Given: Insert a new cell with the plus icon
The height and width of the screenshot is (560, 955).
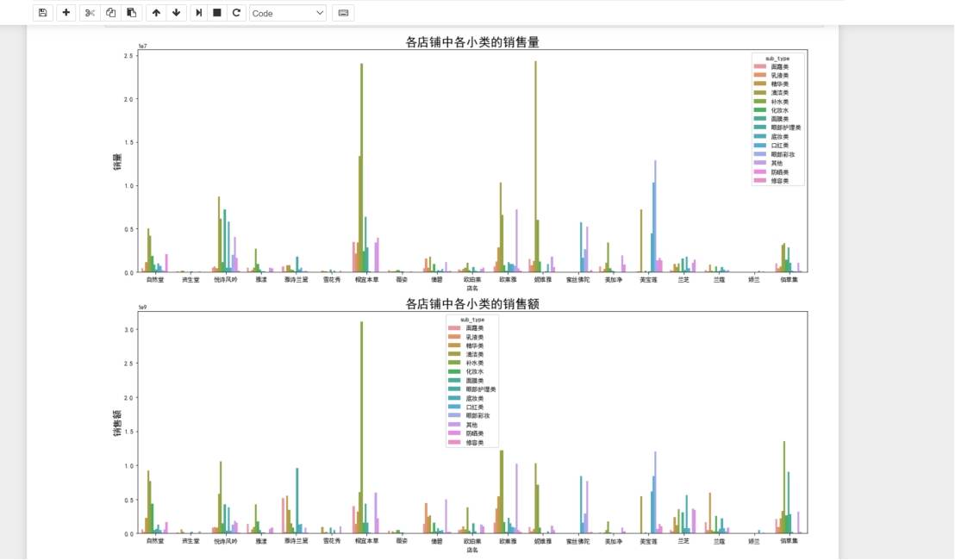Looking at the screenshot, I should [x=66, y=13].
